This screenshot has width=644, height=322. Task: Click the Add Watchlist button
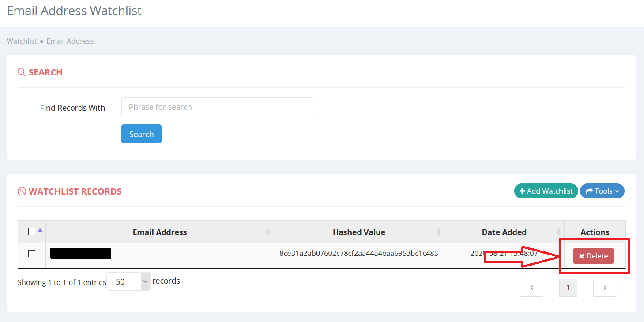coord(546,191)
